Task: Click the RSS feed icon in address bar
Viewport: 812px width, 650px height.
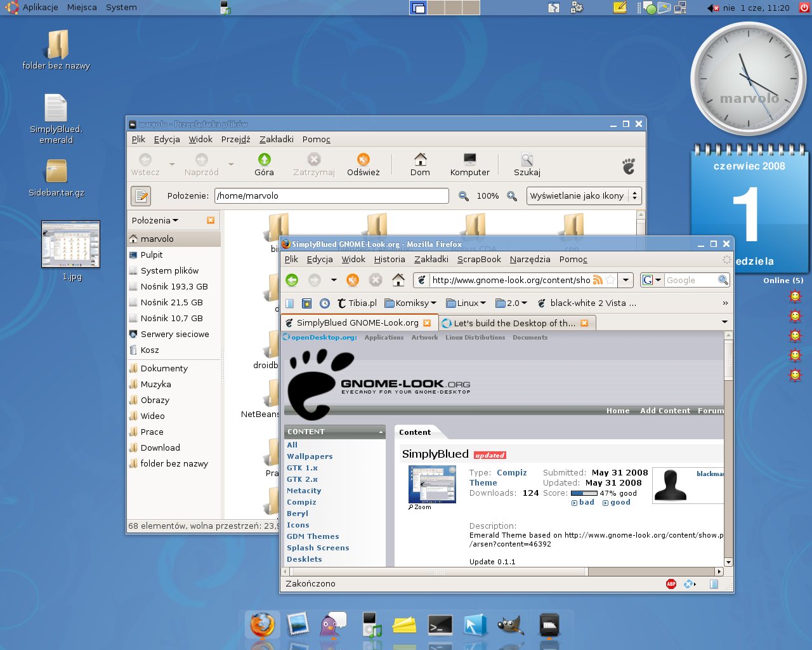Action: pos(598,280)
